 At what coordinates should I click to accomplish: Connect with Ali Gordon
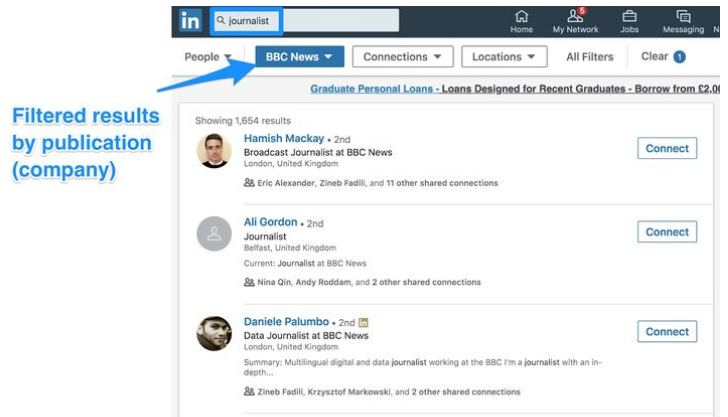tap(667, 232)
